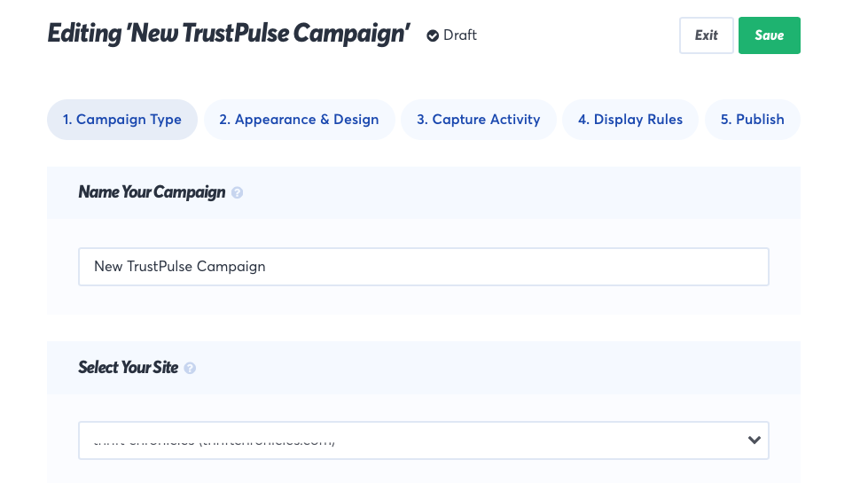Click the help icon beside Select Your Site
This screenshot has height=483, width=868.
click(190, 368)
